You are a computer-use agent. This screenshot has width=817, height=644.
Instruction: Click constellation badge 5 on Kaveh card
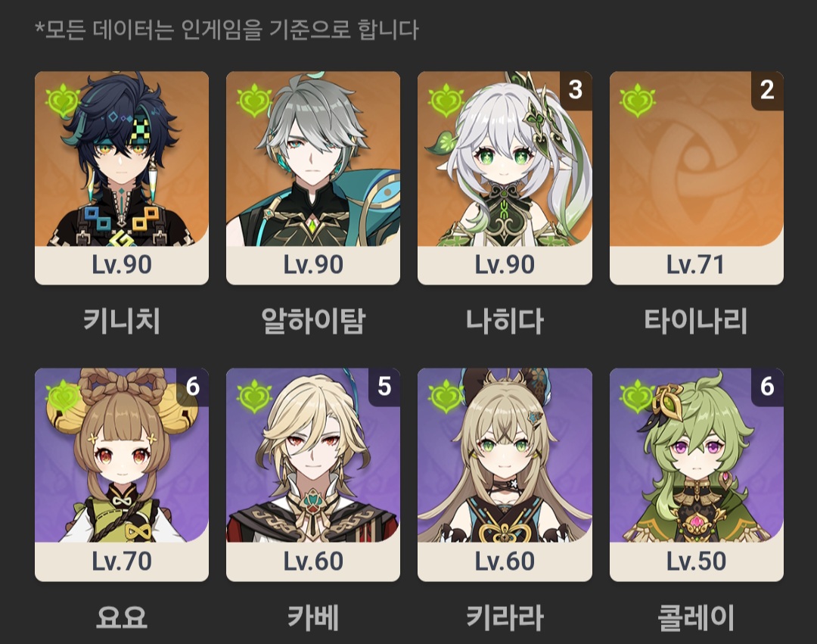click(384, 387)
